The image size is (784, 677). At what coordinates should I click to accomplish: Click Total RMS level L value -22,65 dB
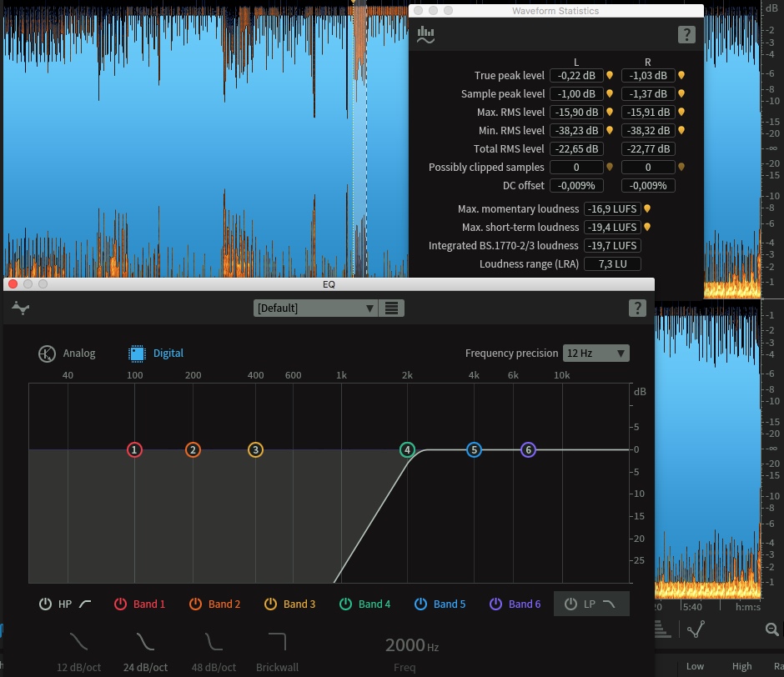tap(576, 149)
